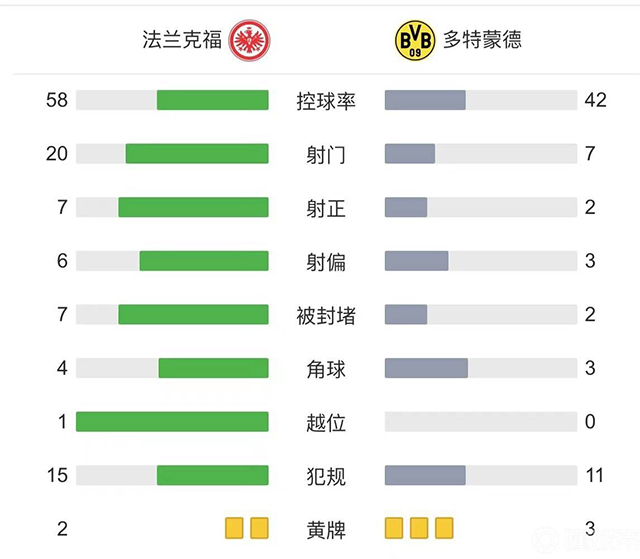Click the 被封堵 stat label
Screen dimensions: 640x559
(x=326, y=315)
